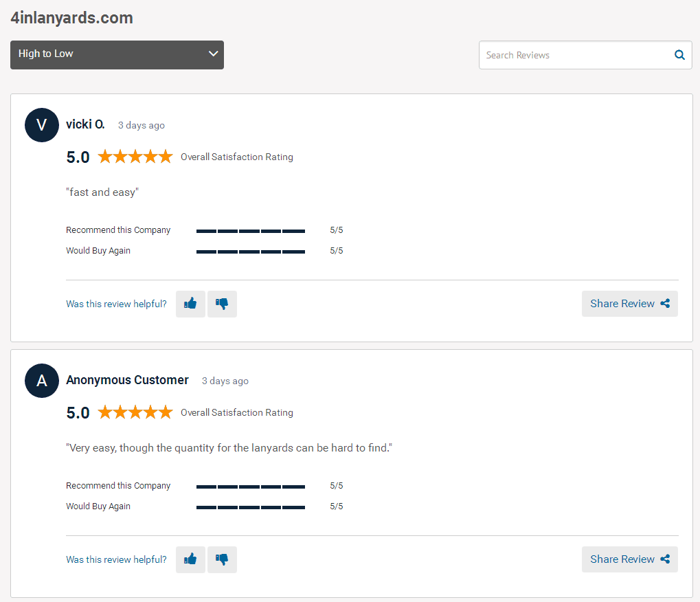Viewport: 700px width, 602px height.
Task: Click Anonymous Customer's five-star rating
Action: 135,412
